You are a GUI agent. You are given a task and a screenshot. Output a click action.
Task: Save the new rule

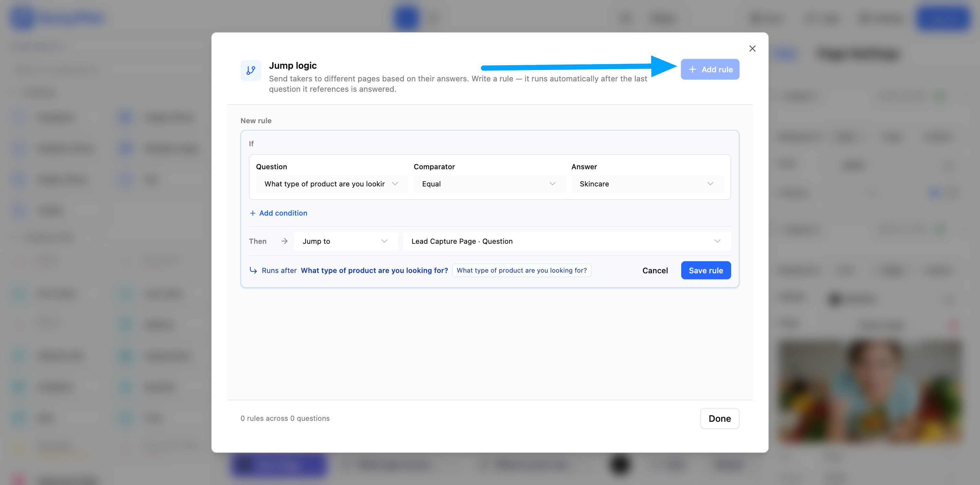(x=706, y=270)
